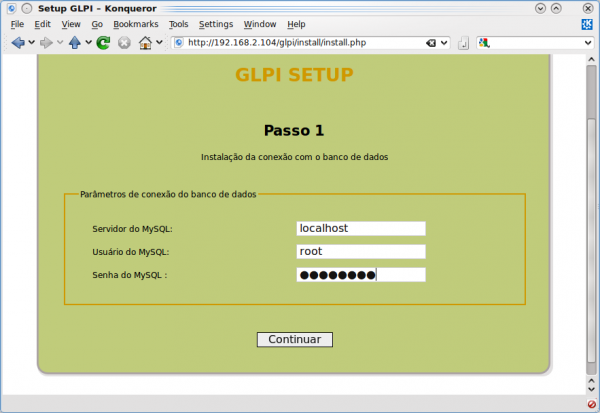Open the Settings menu
Viewport: 600px width, 413px height.
pos(216,24)
